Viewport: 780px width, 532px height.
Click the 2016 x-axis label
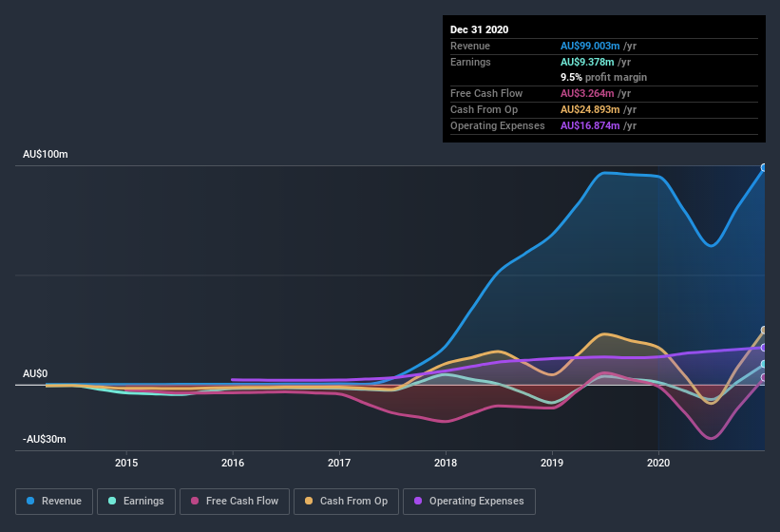point(233,463)
